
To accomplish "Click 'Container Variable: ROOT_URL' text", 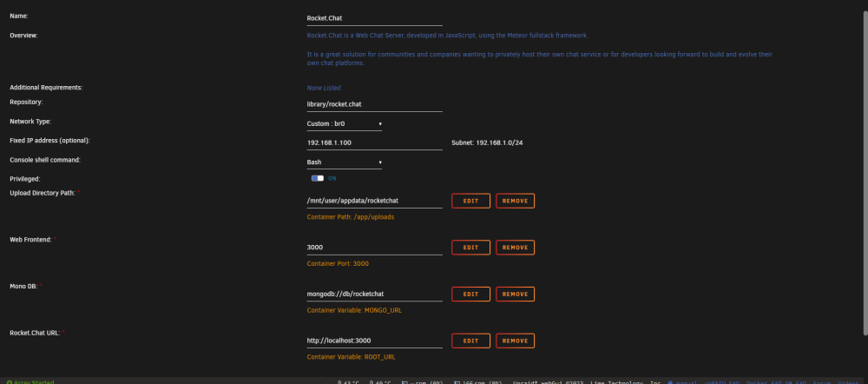I will point(351,357).
